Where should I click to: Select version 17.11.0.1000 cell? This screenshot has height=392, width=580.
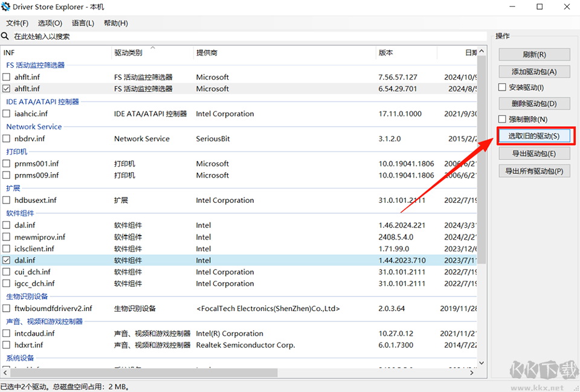[x=400, y=114]
